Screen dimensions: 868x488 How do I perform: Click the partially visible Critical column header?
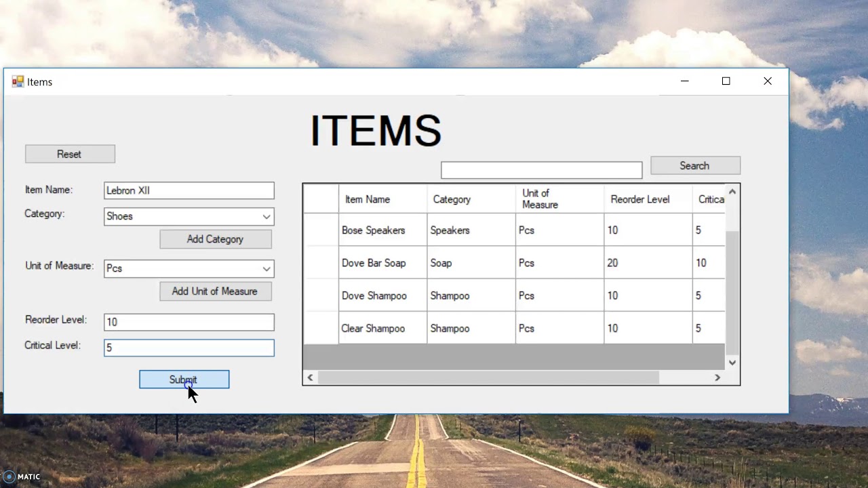pos(709,199)
